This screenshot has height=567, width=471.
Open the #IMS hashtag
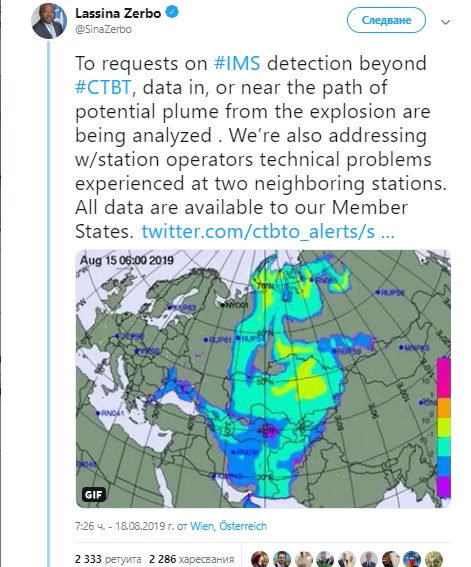pyautogui.click(x=237, y=63)
